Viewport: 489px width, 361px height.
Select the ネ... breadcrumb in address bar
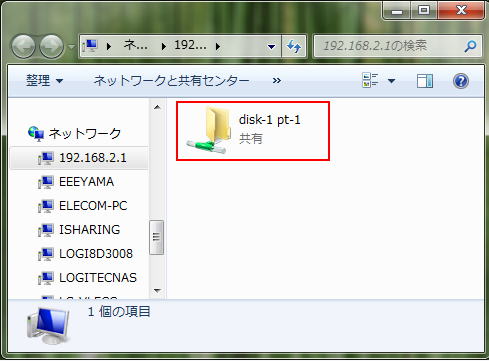click(x=136, y=45)
